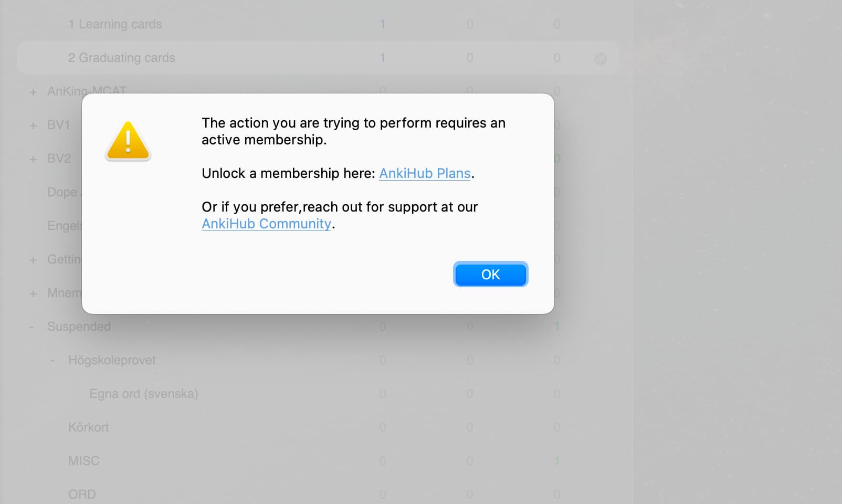842x504 pixels.
Task: Collapse the Högskoleprovet deck
Action: tap(52, 361)
